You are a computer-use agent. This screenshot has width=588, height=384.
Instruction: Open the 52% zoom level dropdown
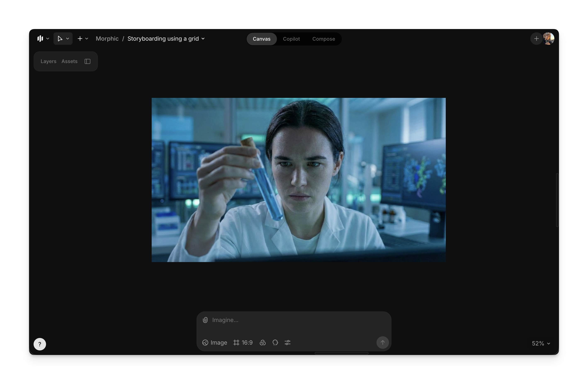[541, 344]
